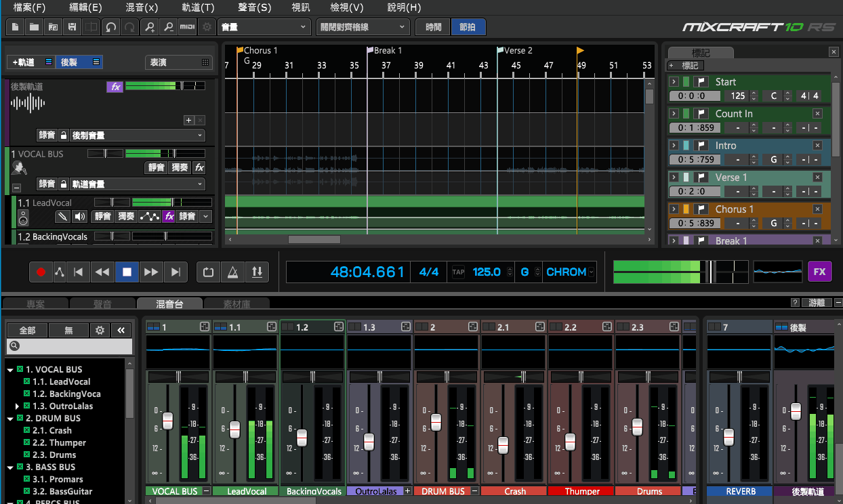Open the 關閉對齊格線 snap dropdown
This screenshot has width=843, height=504.
[x=363, y=27]
